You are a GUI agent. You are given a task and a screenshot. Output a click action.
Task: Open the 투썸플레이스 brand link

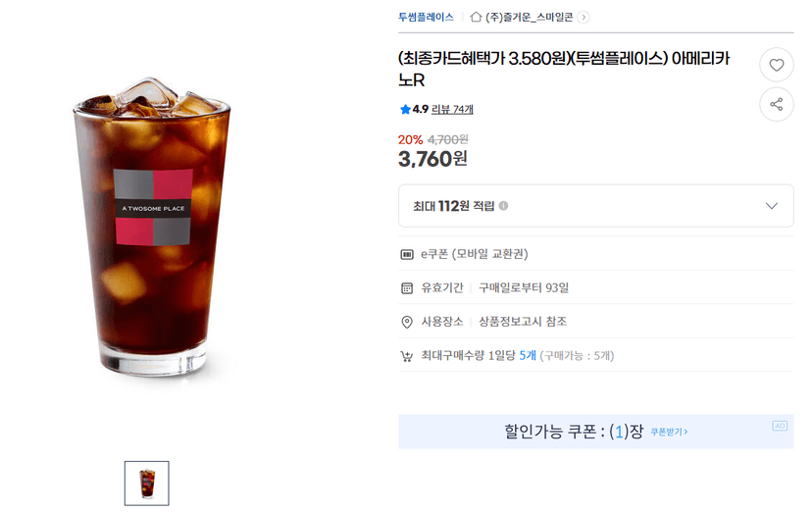(426, 17)
